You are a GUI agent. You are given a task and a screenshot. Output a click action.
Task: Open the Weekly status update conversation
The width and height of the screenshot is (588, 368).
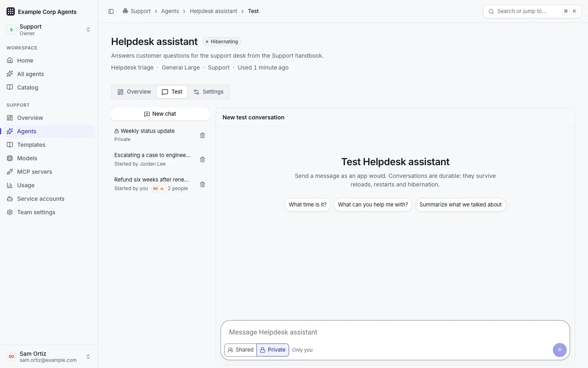(x=153, y=135)
